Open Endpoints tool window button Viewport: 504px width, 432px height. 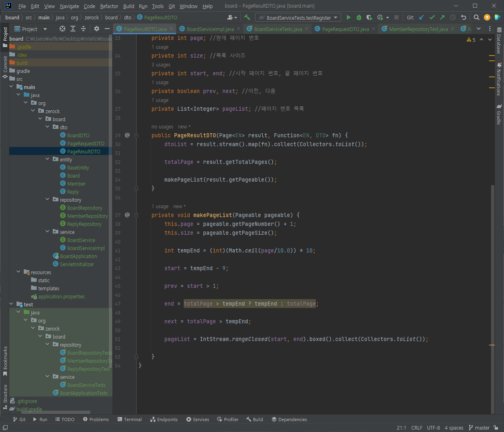(x=164, y=419)
